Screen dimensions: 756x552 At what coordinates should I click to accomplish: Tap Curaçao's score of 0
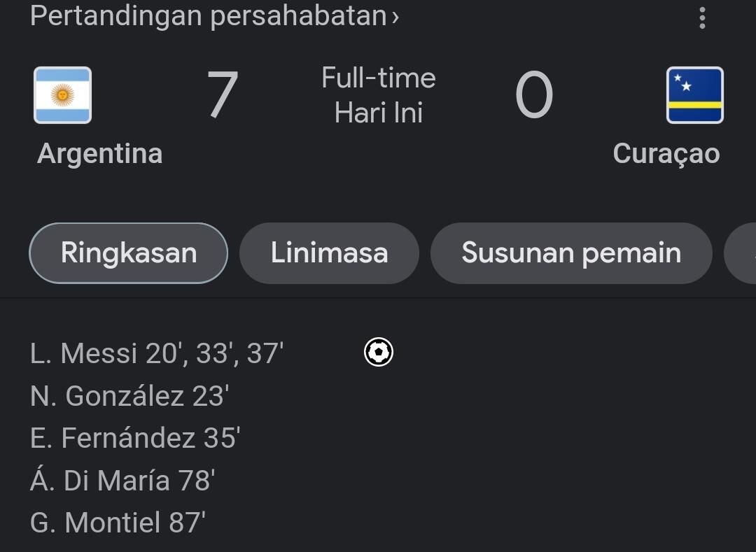click(534, 95)
